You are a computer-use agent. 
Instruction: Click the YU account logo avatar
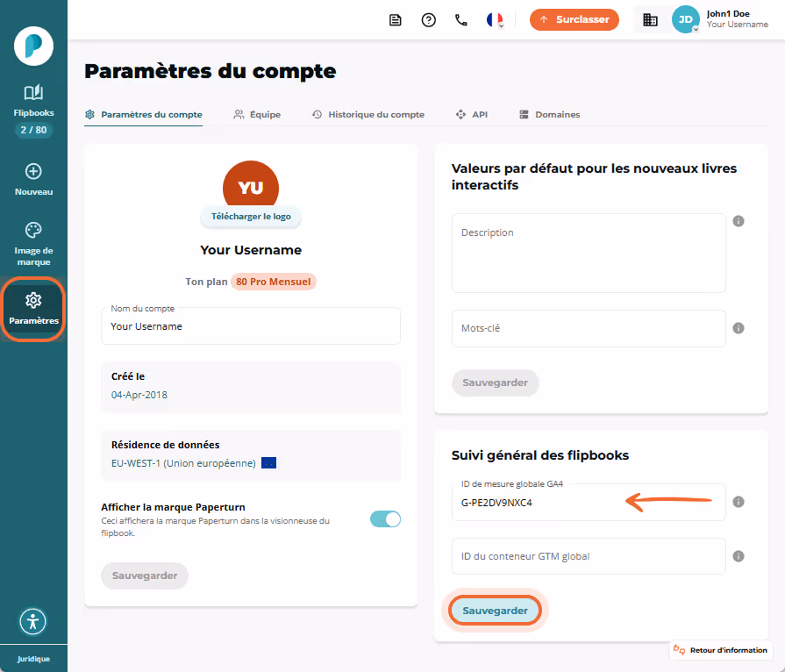pos(251,183)
